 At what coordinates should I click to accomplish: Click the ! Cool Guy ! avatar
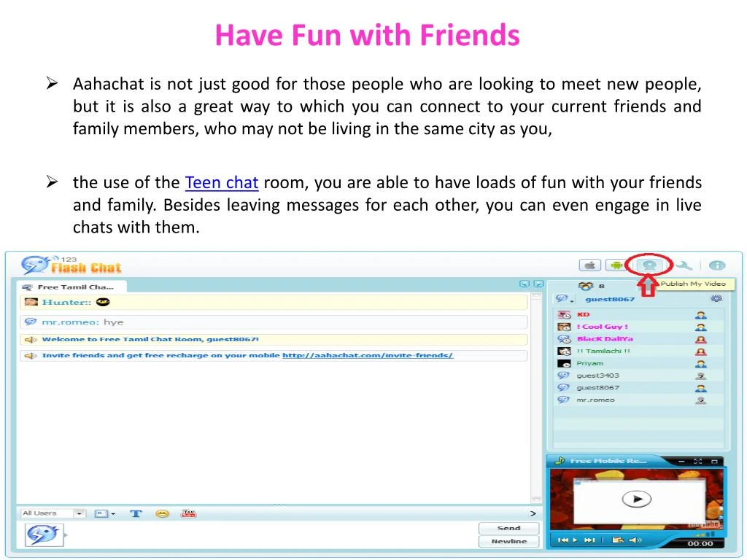tap(564, 327)
